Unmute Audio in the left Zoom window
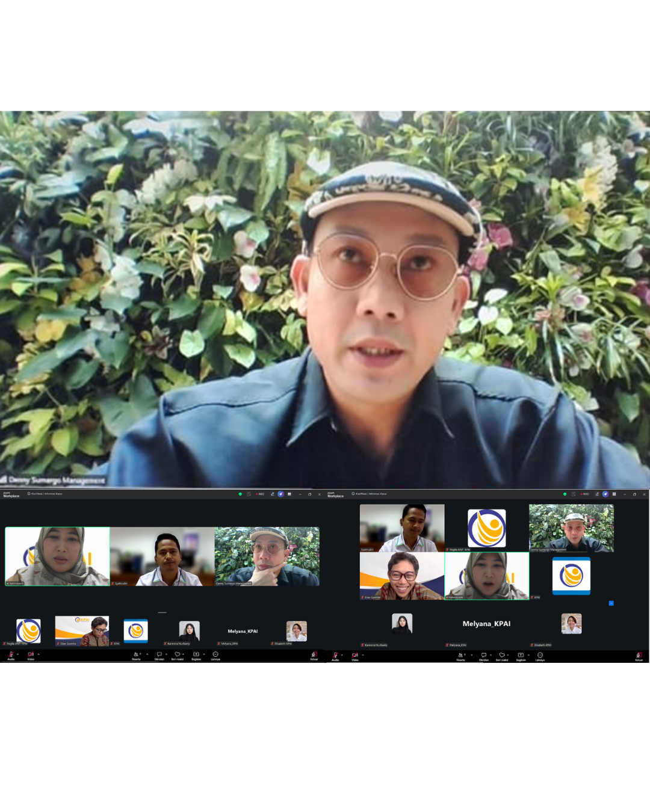650x812 pixels. point(11,654)
